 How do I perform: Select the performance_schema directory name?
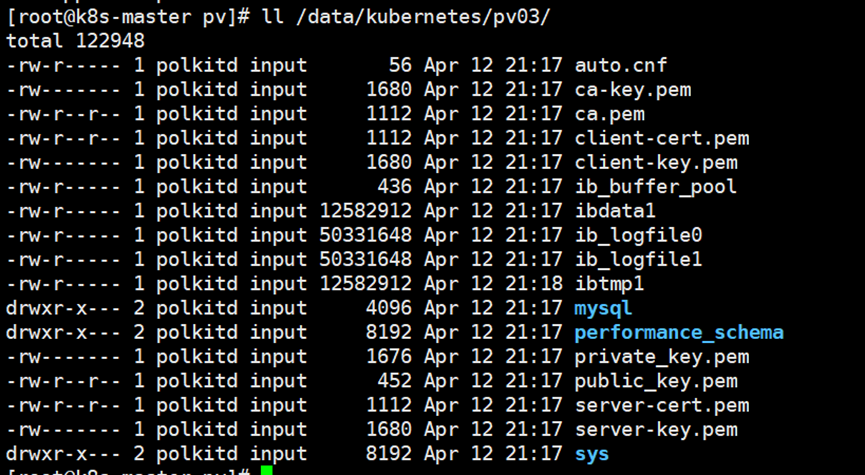pyautogui.click(x=678, y=332)
